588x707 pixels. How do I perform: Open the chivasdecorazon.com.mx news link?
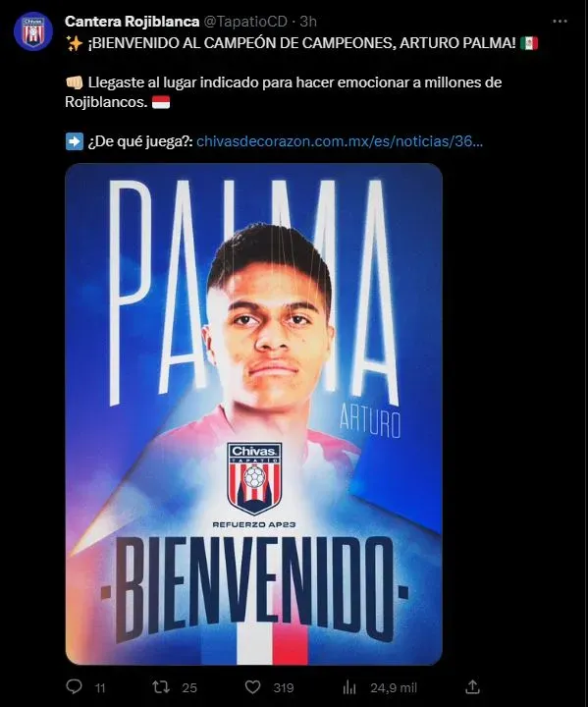coord(340,141)
